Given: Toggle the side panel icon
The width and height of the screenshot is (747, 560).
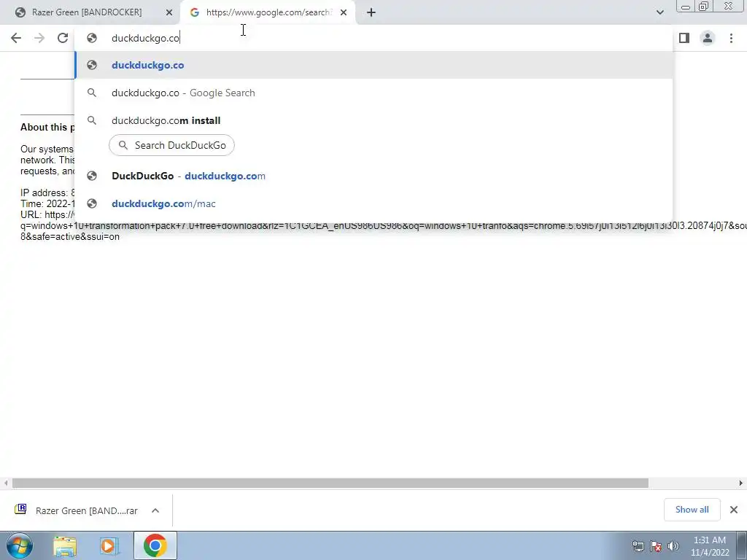Looking at the screenshot, I should 684,38.
